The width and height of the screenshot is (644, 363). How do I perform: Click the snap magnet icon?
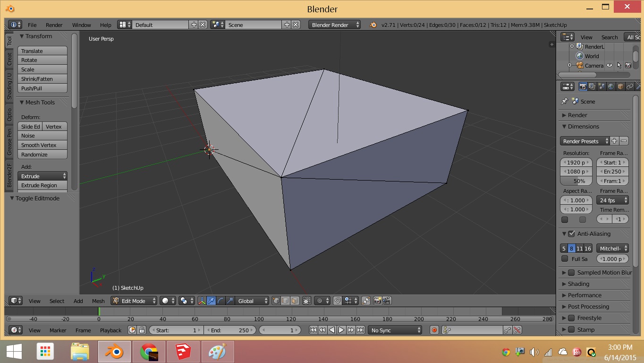337,301
